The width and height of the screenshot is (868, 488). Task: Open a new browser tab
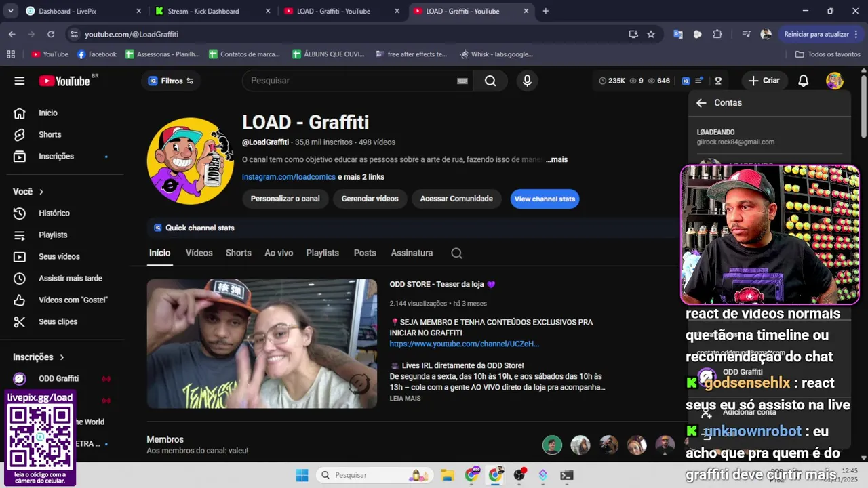[x=546, y=11]
